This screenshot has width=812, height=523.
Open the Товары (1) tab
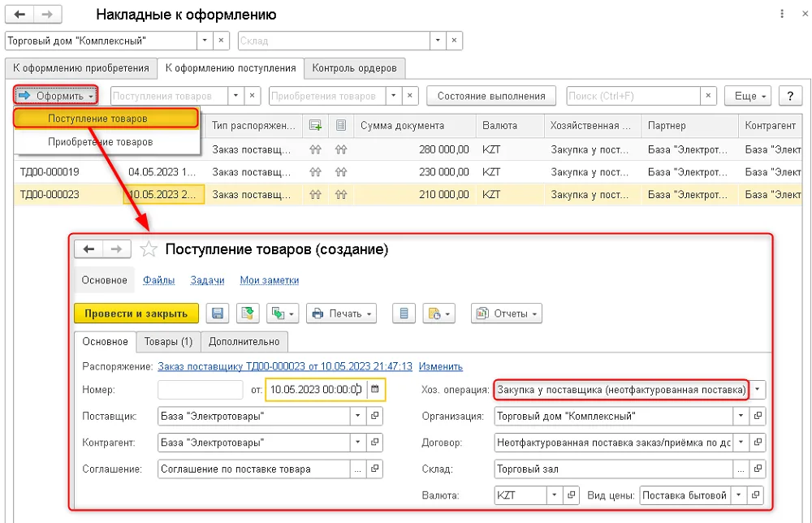click(168, 341)
